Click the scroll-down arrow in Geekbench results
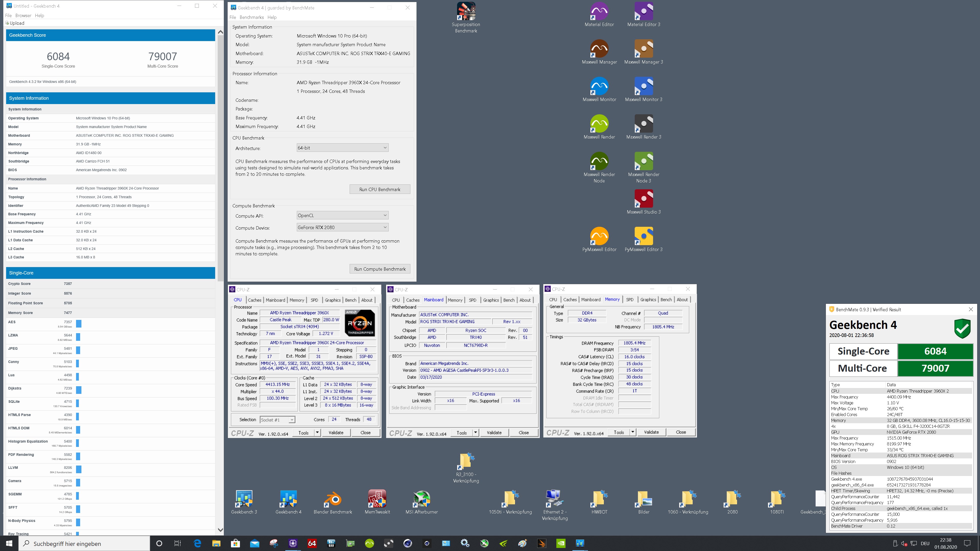The height and width of the screenshot is (551, 980). point(220,530)
